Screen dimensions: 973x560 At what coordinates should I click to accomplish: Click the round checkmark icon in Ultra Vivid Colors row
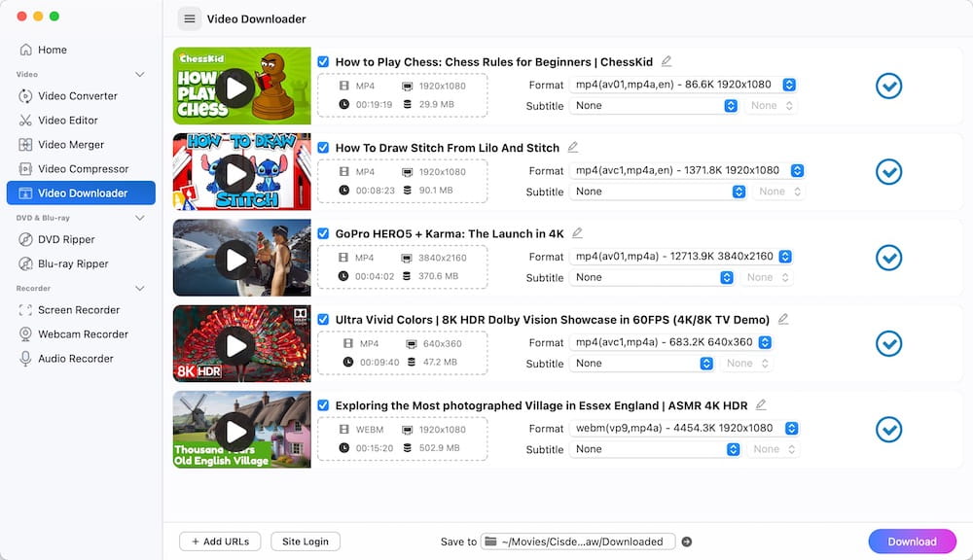click(888, 343)
